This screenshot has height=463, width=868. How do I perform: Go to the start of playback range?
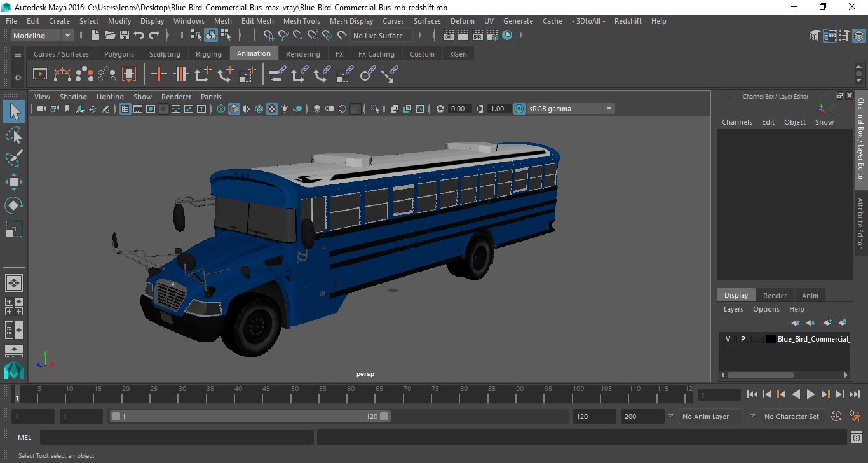(752, 394)
